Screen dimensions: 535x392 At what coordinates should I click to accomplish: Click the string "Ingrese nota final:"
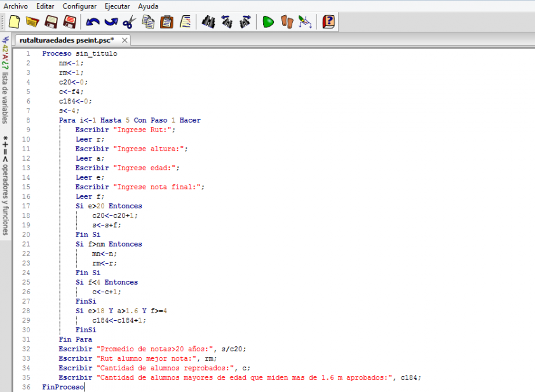tap(156, 187)
